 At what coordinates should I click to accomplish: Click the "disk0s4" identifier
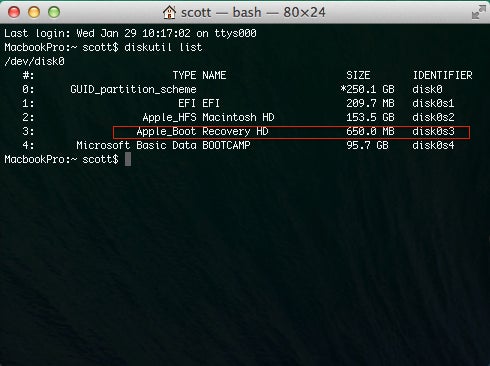click(433, 145)
